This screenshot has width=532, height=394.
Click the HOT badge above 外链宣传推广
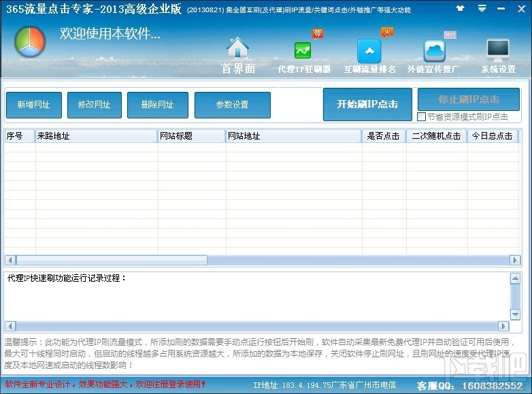click(x=450, y=35)
